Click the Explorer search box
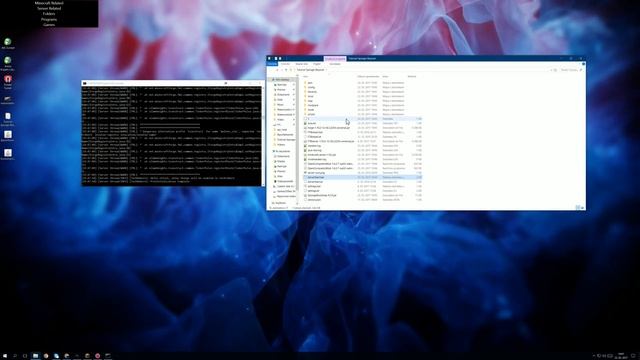640x360 pixels. 571,70
